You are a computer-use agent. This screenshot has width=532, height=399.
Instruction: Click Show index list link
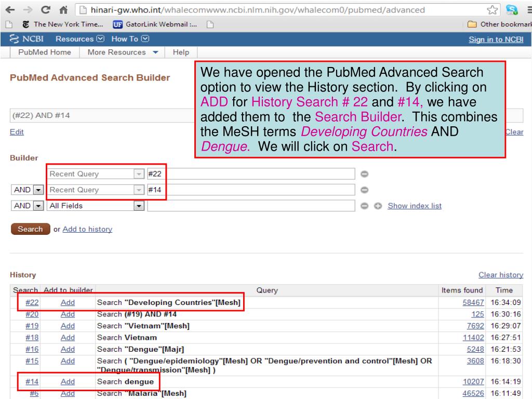[x=415, y=206]
